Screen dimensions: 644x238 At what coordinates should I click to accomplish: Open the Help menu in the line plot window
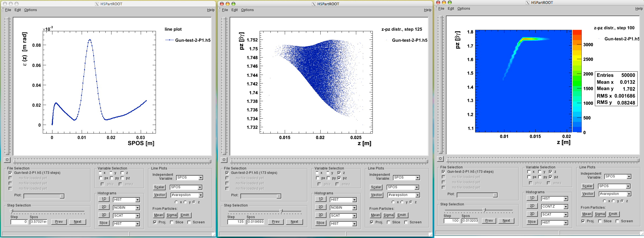(211, 10)
